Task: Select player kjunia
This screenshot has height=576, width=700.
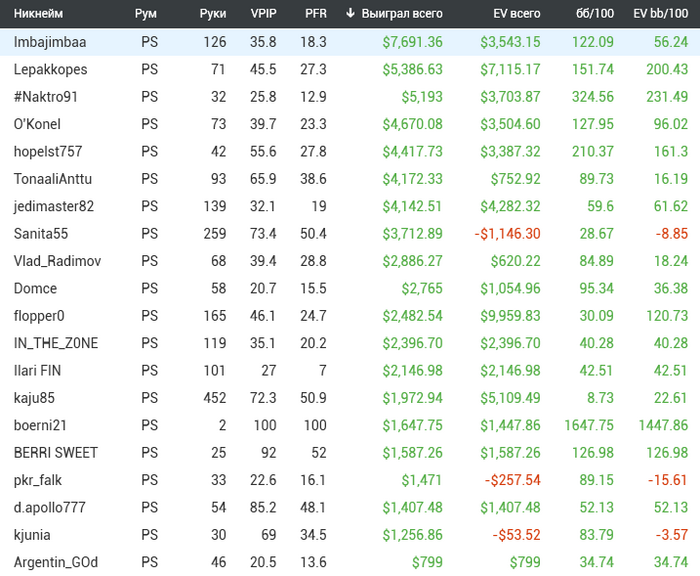Action: point(32,534)
